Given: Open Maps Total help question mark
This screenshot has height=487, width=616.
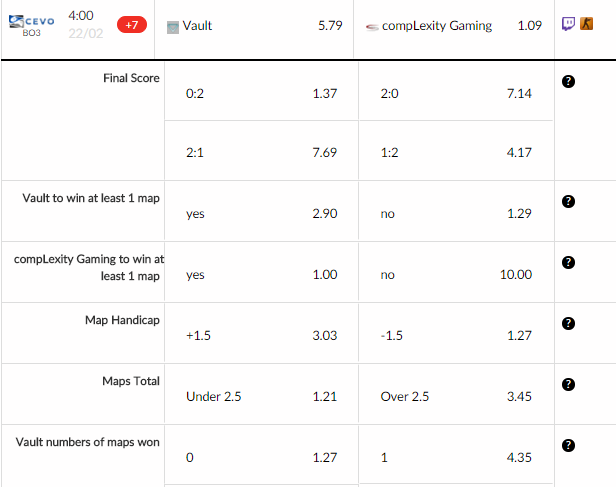Looking at the screenshot, I should tap(568, 384).
